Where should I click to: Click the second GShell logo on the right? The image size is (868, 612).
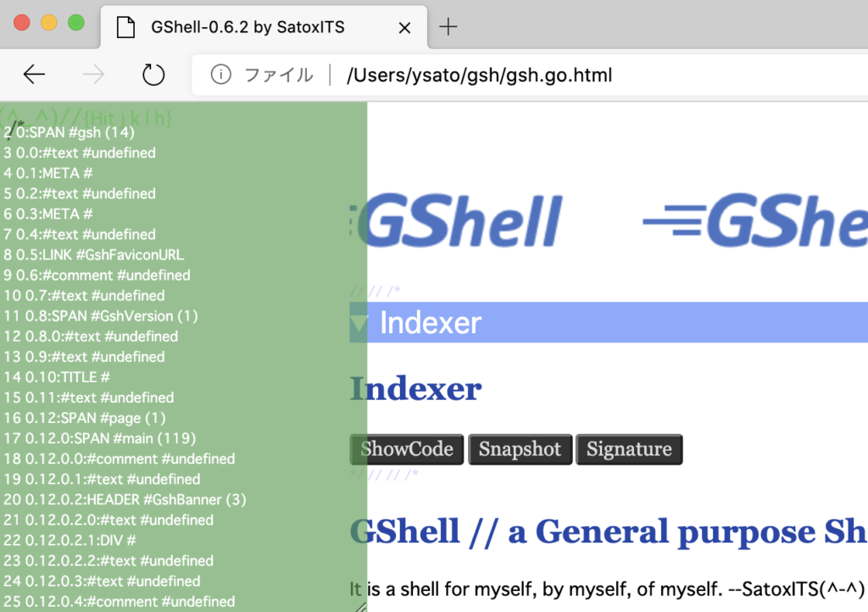point(754,221)
